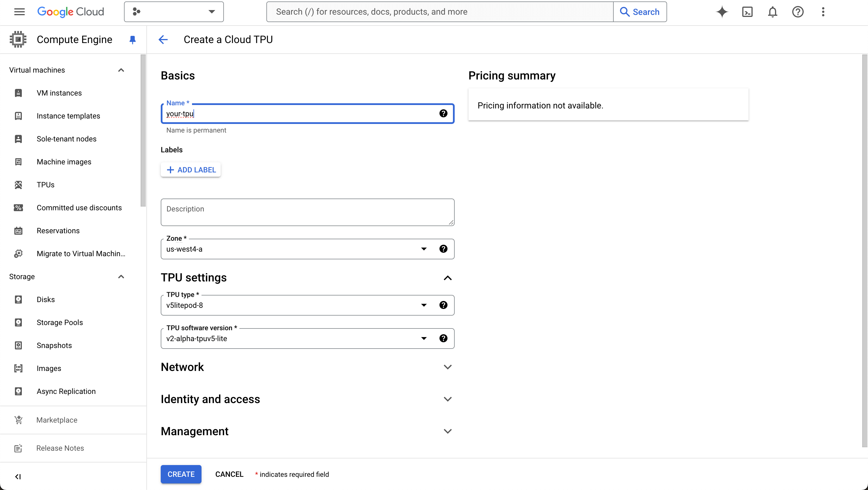Click the TPUs sidebar icon
The image size is (868, 490).
pos(18,185)
